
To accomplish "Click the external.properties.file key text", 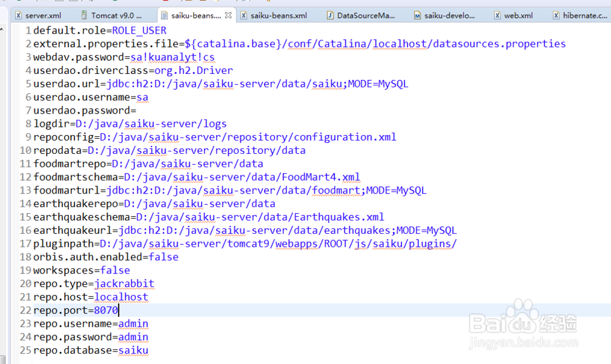I will click(x=106, y=43).
